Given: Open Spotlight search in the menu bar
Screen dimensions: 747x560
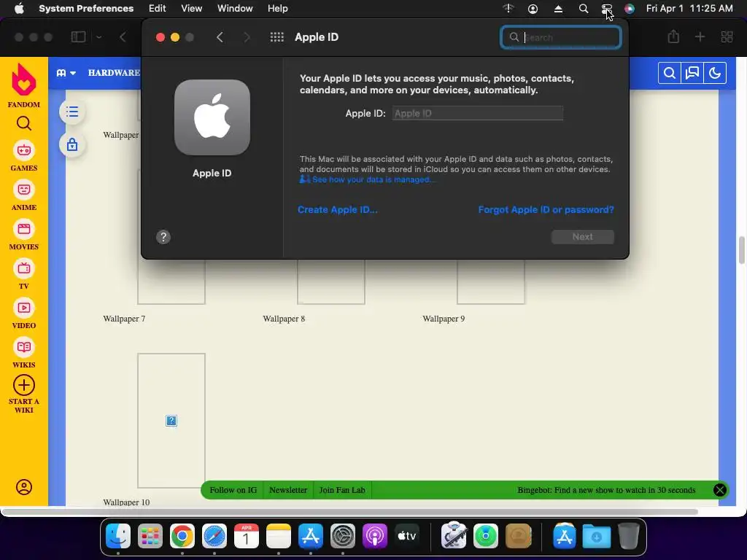Looking at the screenshot, I should click(583, 9).
